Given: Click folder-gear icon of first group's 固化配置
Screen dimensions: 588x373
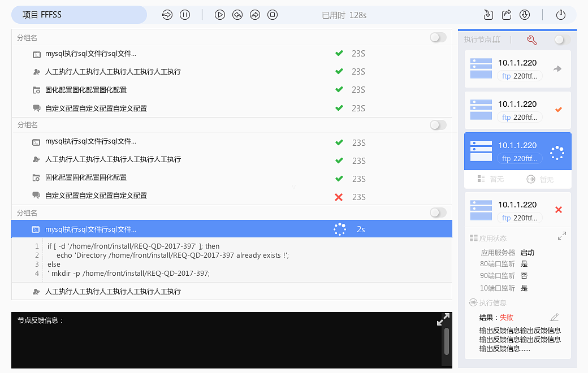Looking at the screenshot, I should click(x=36, y=90).
